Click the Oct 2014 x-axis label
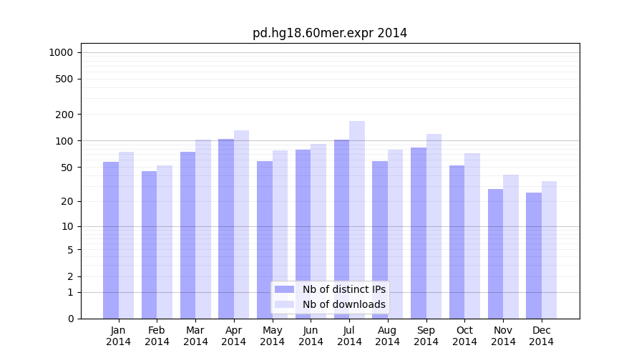Image resolution: width=644 pixels, height=358 pixels. pos(464,336)
